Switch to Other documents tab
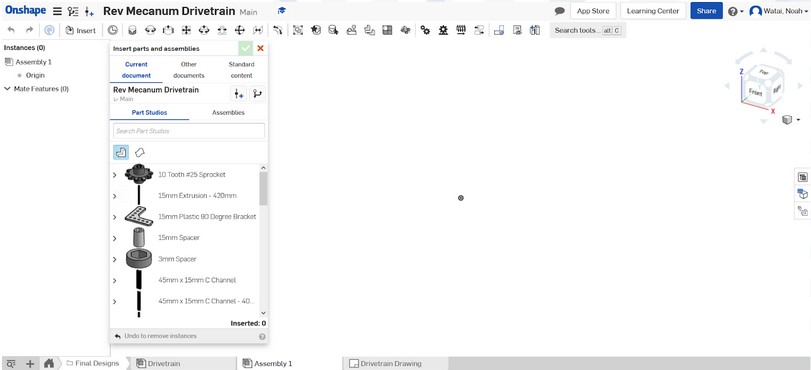 click(189, 70)
